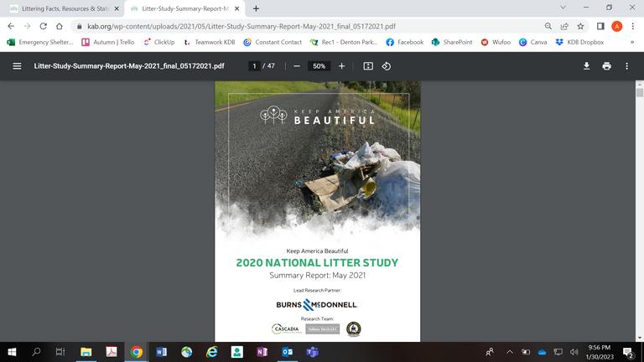
Task: Open the Emergency Shelter bookmark
Action: pyautogui.click(x=40, y=42)
